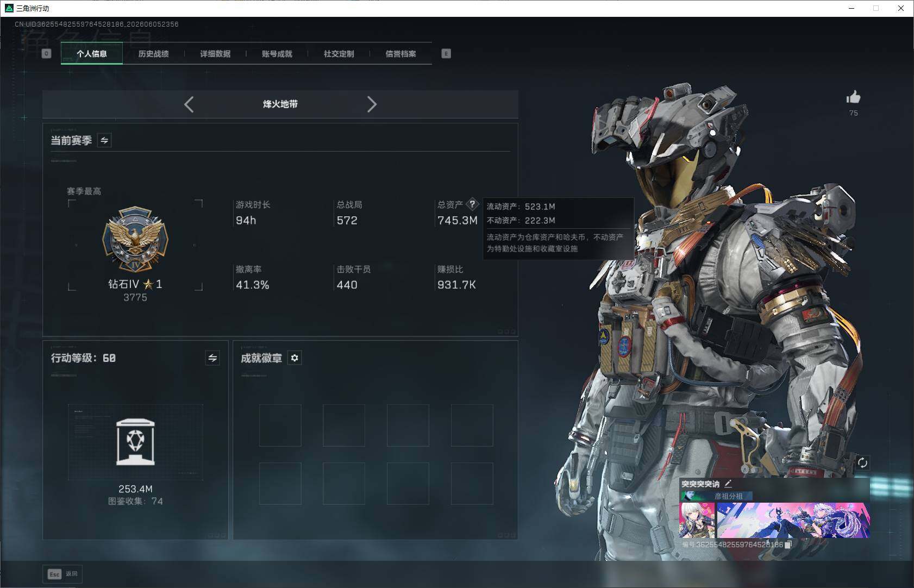Click the rank score 3775
Screen dimensions: 914x588
pos(135,297)
